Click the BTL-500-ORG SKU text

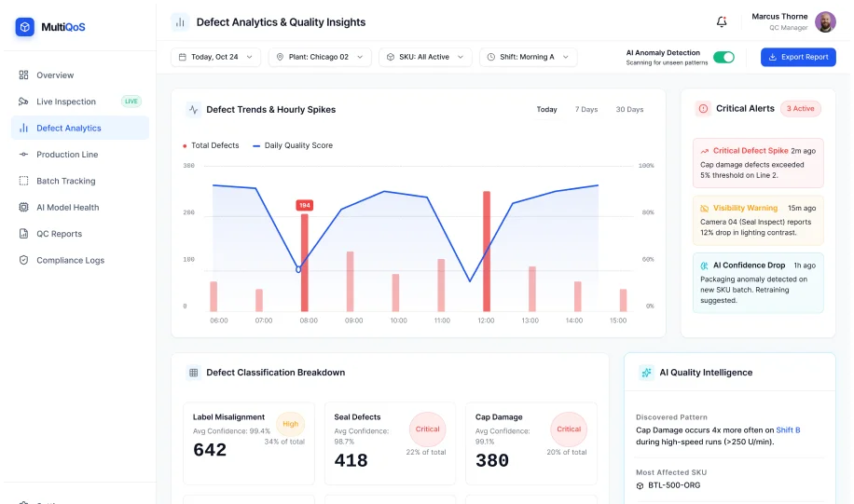click(x=674, y=485)
